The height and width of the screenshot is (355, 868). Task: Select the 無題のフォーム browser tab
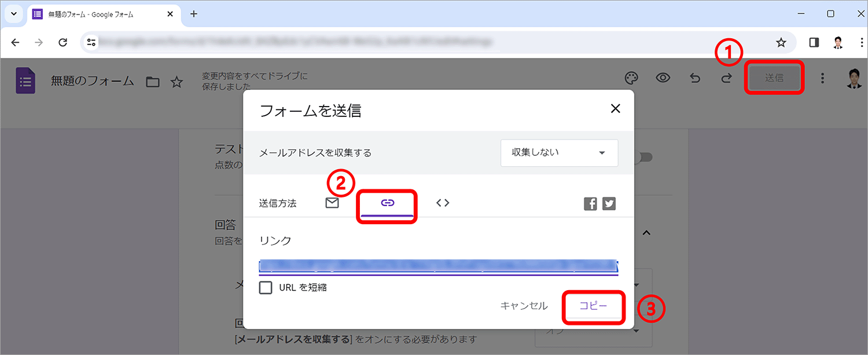[x=104, y=14]
